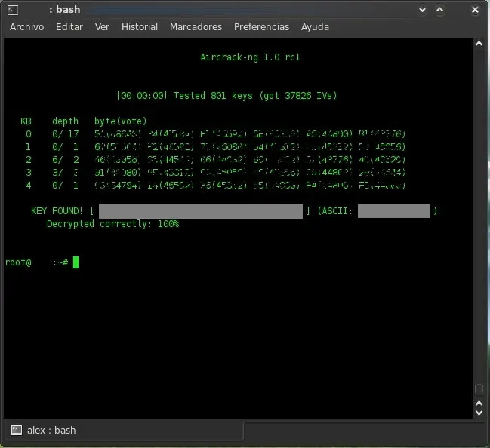Screen dimensions: 490x448
Task: Click the 'depth' column header
Action: 65,121
